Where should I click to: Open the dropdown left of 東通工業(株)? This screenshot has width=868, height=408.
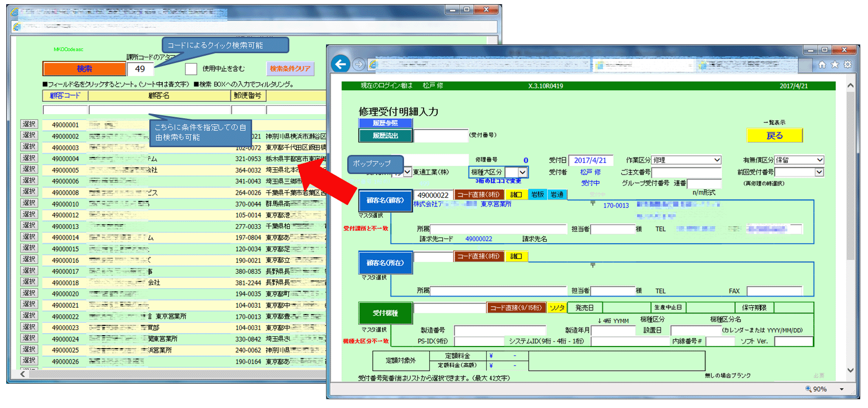click(408, 172)
